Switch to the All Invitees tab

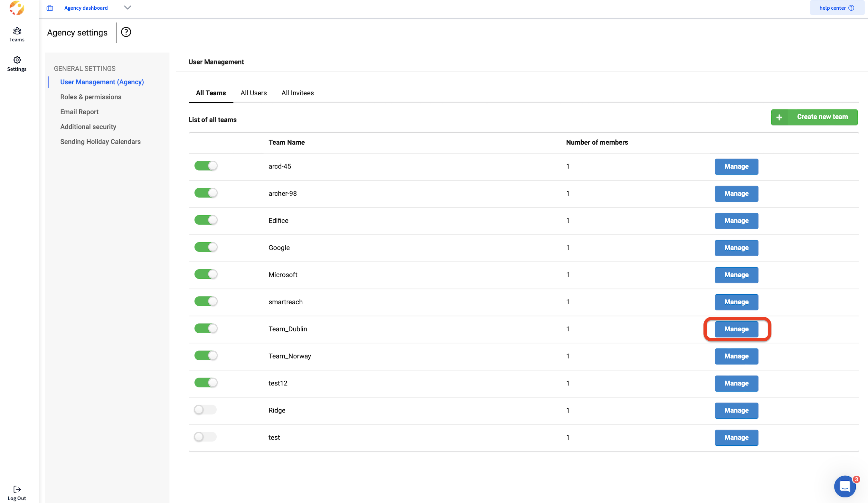[x=297, y=93]
